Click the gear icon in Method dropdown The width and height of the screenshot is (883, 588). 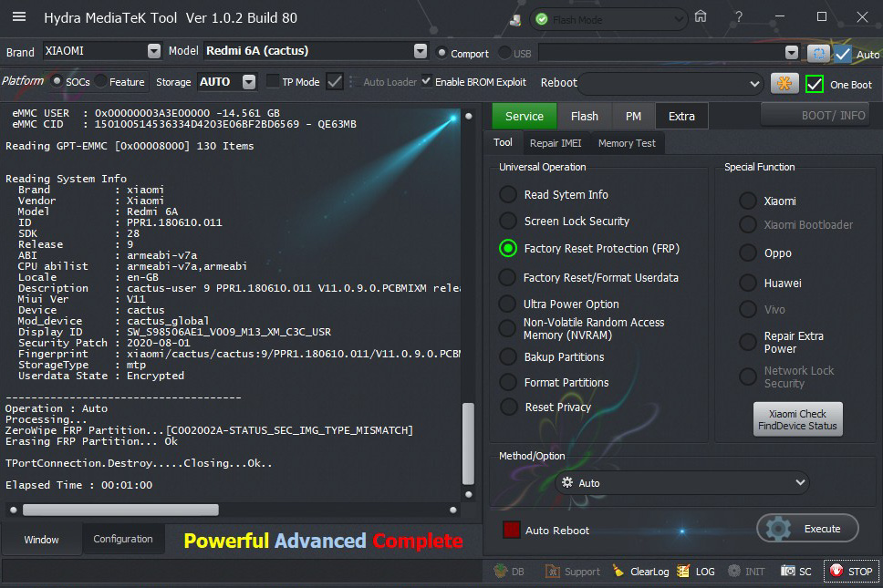coord(567,483)
